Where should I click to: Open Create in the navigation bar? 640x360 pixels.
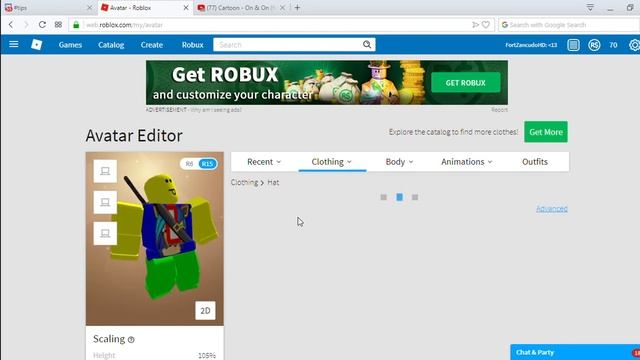pos(152,45)
